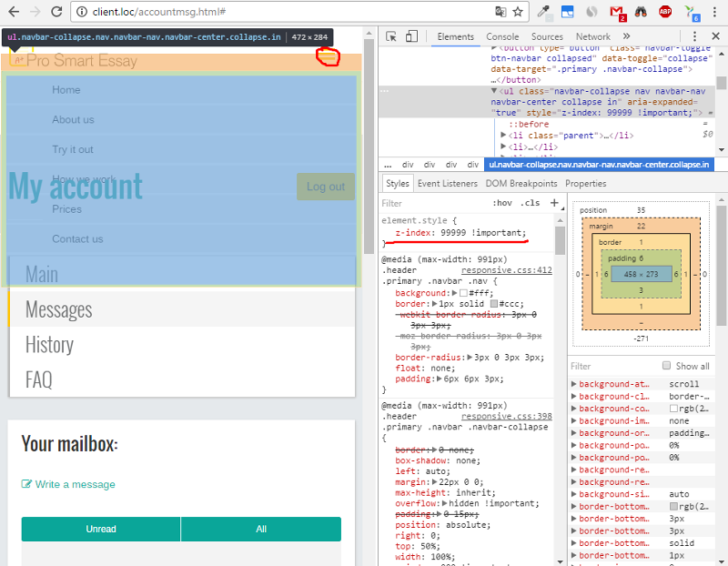728x566 pixels.
Task: Click the Write a message edit icon
Action: [x=26, y=484]
